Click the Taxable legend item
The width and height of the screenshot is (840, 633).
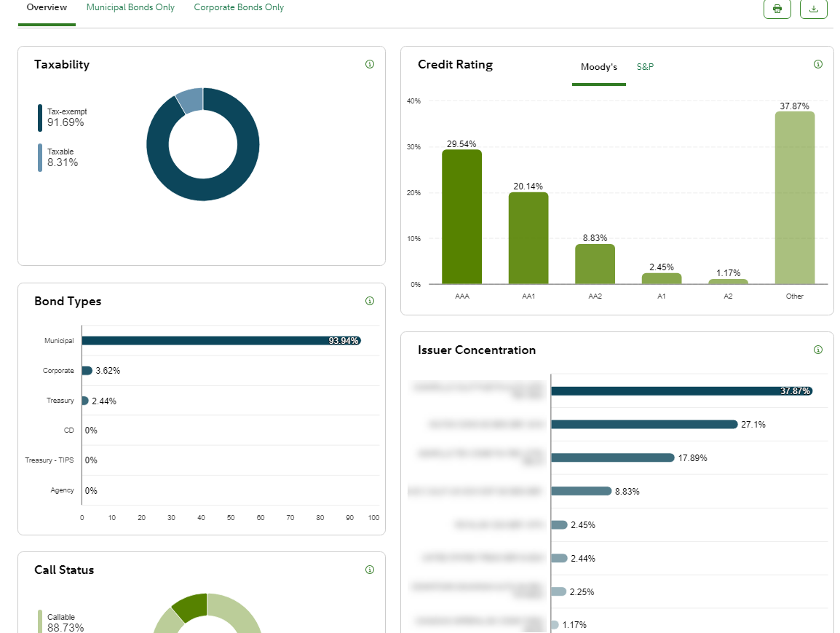pos(62,157)
